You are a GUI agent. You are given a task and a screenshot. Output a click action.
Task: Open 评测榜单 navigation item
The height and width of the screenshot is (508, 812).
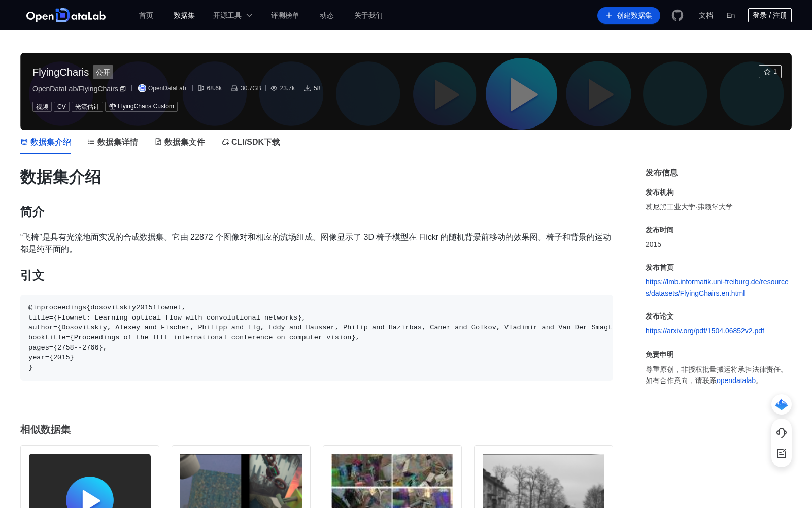click(285, 15)
